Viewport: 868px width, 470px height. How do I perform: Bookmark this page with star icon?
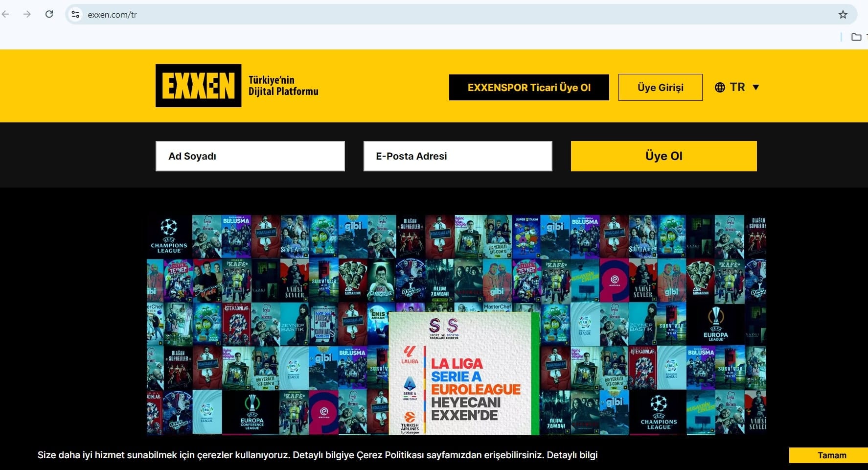tap(843, 14)
